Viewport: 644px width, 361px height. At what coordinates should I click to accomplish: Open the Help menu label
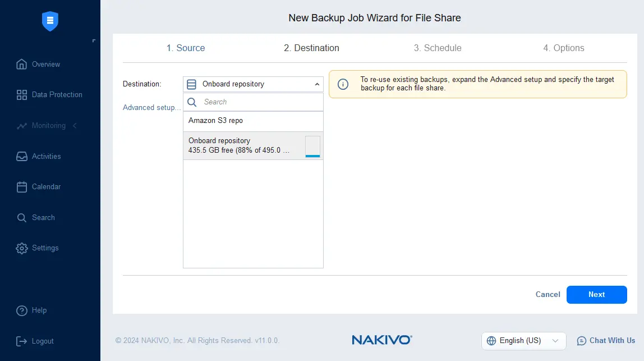pyautogui.click(x=39, y=310)
